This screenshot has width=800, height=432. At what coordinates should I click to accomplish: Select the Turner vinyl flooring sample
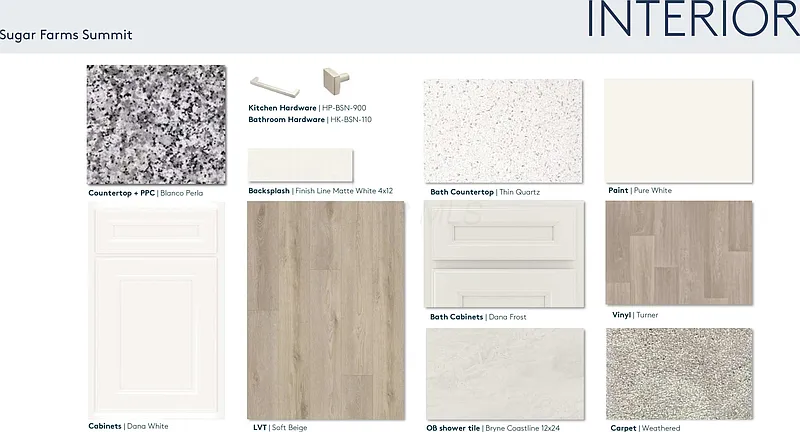click(x=679, y=252)
